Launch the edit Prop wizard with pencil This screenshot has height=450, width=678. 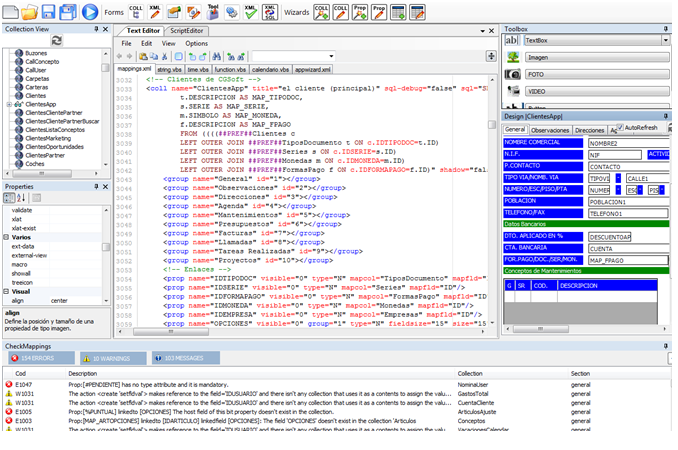[x=379, y=12]
